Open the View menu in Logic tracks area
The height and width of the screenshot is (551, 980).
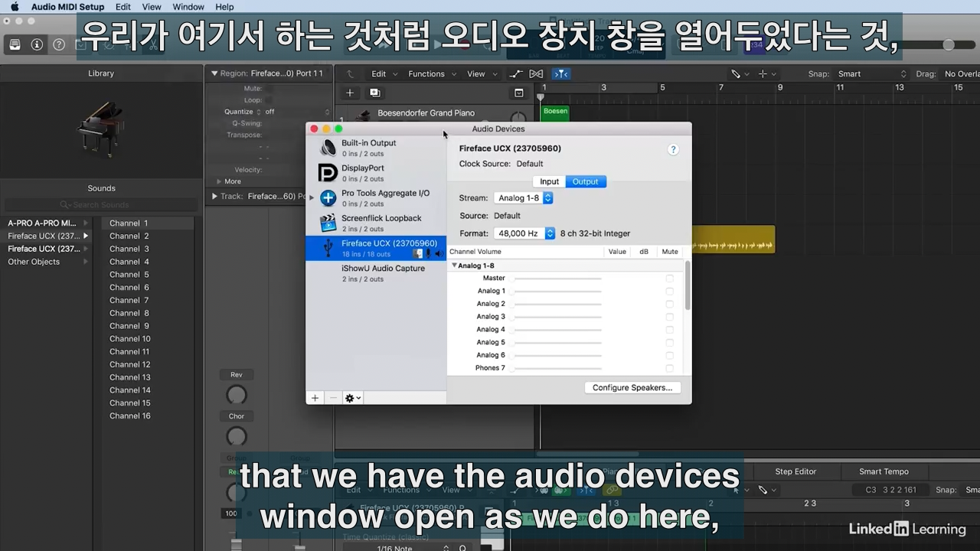click(481, 74)
